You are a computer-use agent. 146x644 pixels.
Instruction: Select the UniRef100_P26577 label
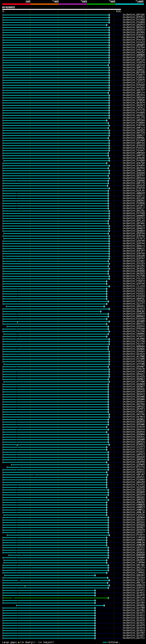[133, 75]
